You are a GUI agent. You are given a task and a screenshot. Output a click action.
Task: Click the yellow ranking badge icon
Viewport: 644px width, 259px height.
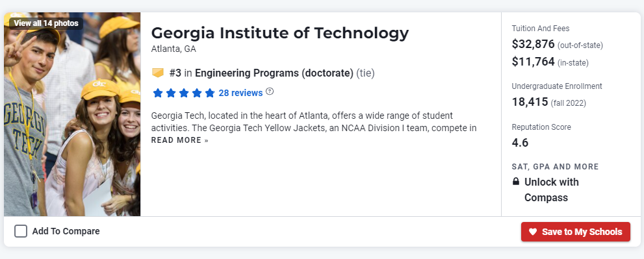pos(158,73)
